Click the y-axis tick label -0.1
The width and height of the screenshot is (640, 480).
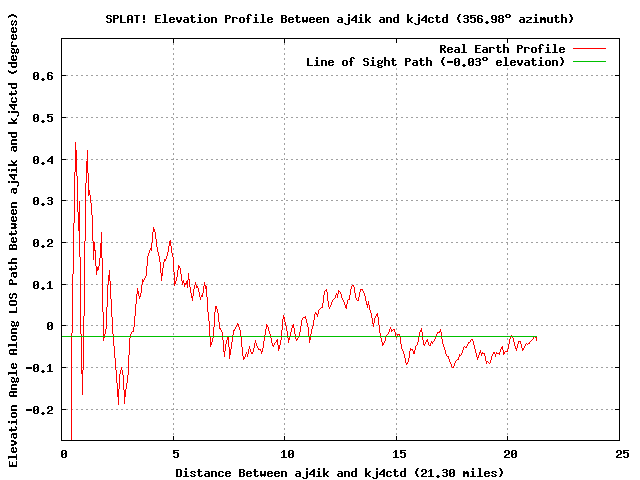point(40,368)
